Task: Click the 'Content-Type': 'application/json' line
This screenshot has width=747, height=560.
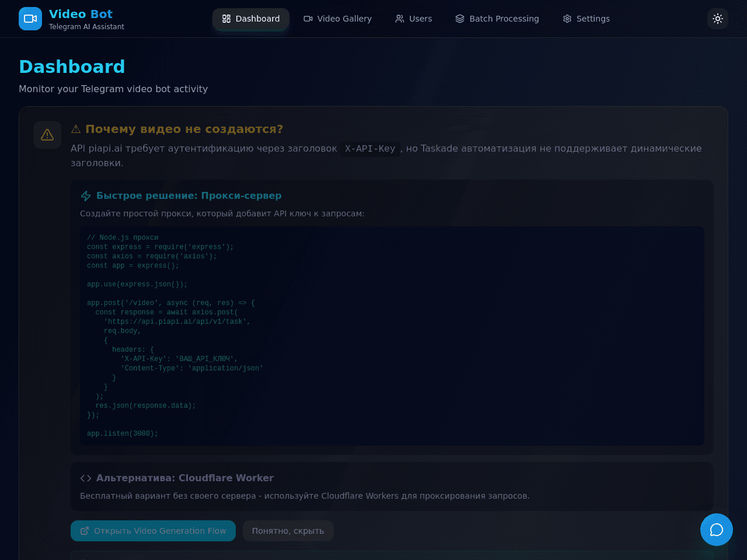Action: (192, 369)
